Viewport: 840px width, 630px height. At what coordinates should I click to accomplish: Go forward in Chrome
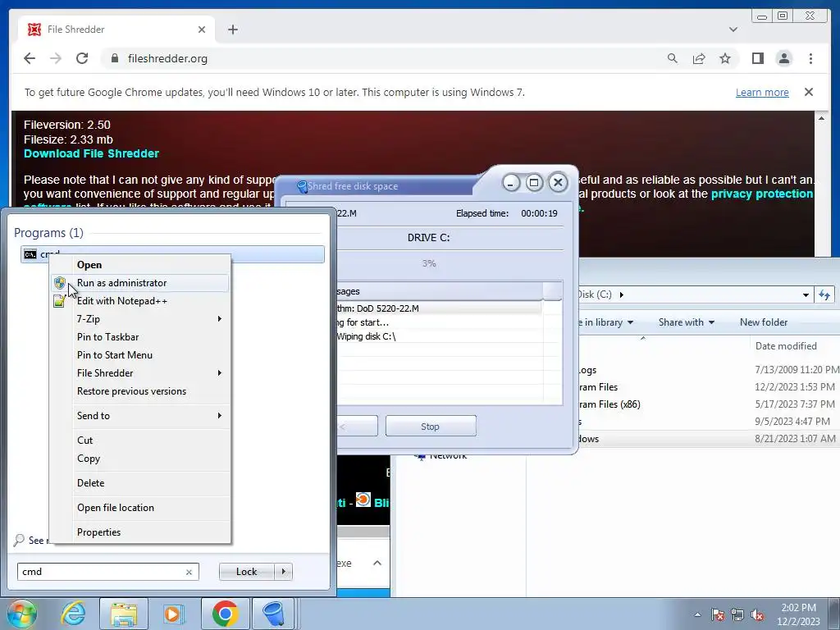56,58
